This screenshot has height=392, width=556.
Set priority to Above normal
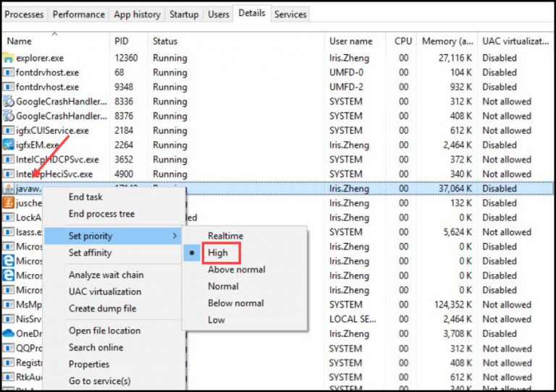(x=237, y=270)
